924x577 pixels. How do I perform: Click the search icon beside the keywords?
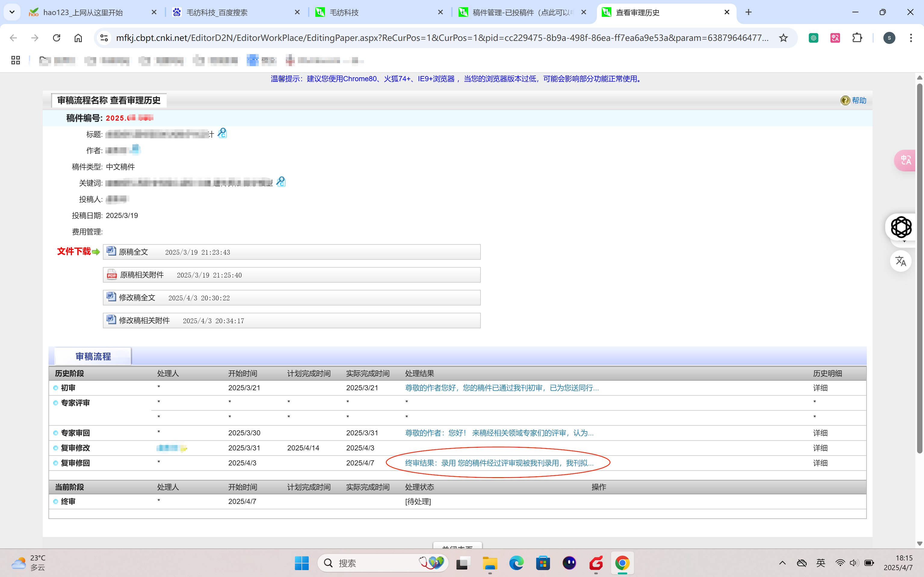281,182
